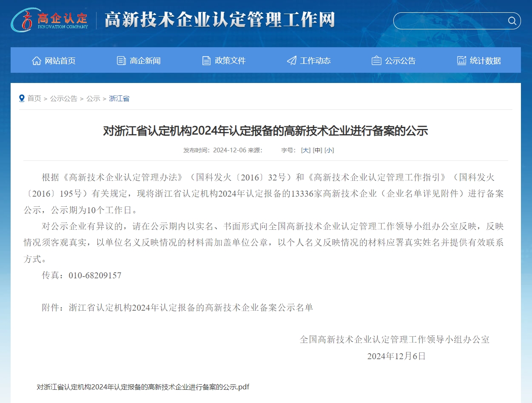Image resolution: width=532 pixels, height=403 pixels.
Task: Go to 首页 in the breadcrumb
Action: point(34,98)
